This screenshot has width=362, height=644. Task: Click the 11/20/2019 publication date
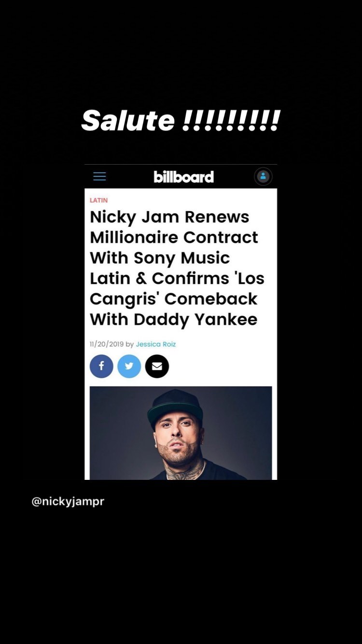click(x=107, y=344)
